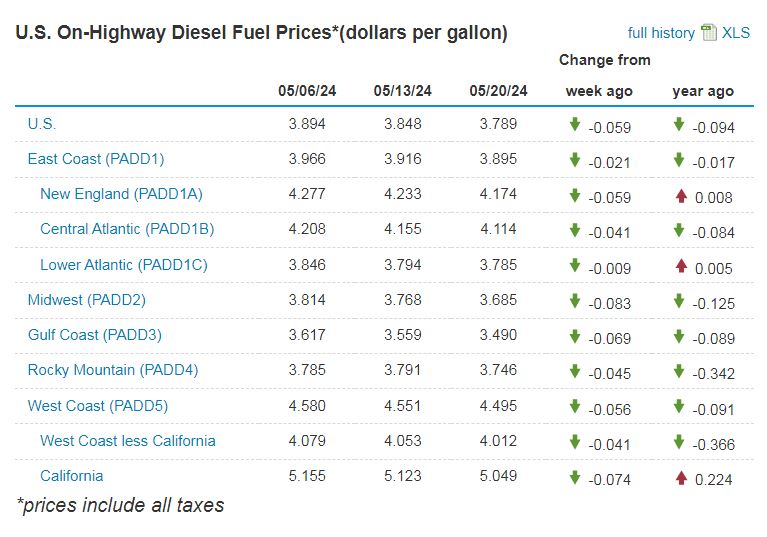Screen dimensions: 767x537
Task: Click the green down arrow for U.S. weekly change
Action: [575, 125]
